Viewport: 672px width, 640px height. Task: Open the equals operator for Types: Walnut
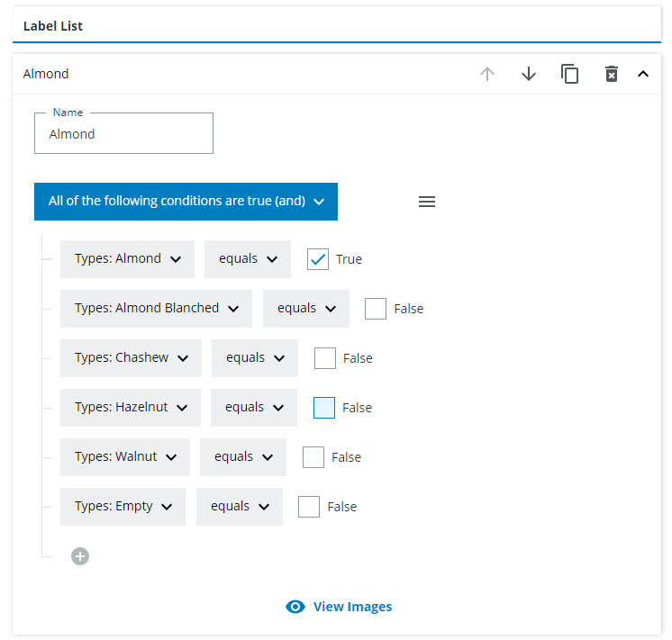coord(243,457)
